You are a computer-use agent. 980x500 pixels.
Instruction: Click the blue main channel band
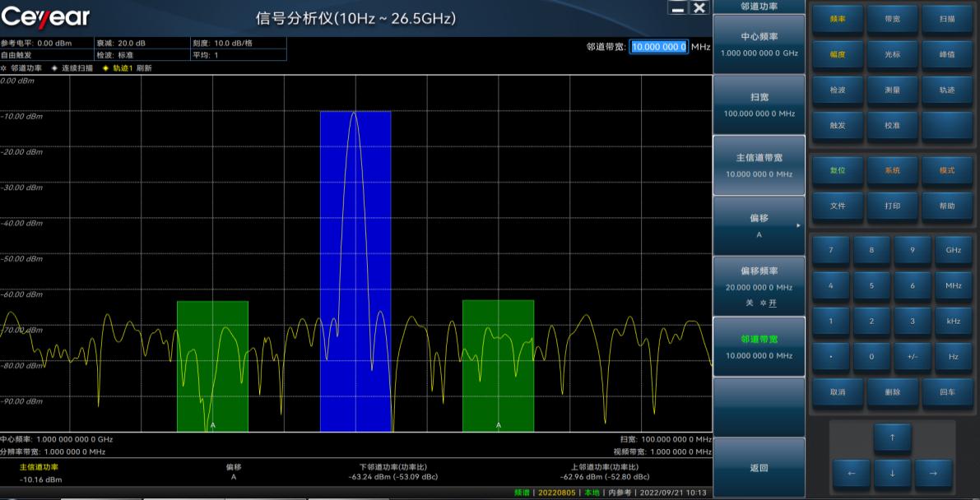(355, 271)
